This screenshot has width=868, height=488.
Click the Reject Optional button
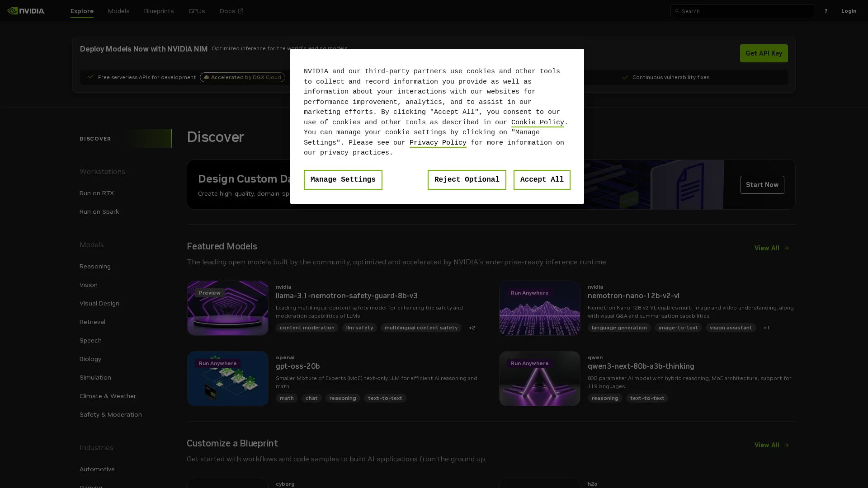point(467,180)
